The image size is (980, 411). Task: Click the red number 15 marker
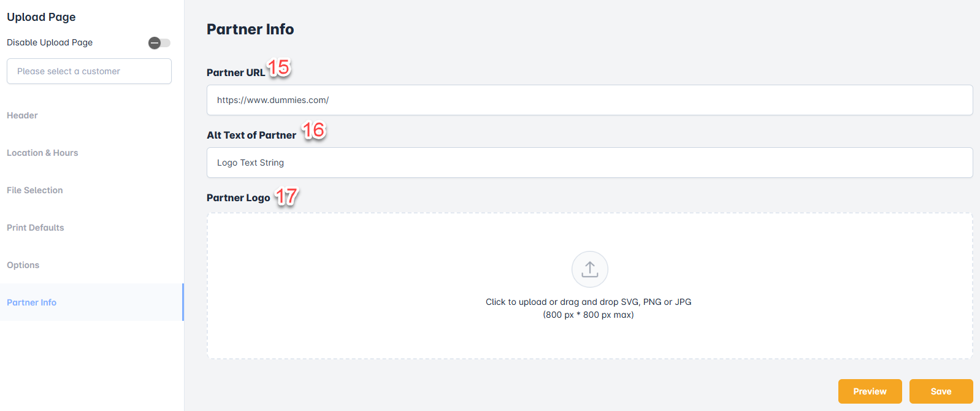pyautogui.click(x=279, y=67)
